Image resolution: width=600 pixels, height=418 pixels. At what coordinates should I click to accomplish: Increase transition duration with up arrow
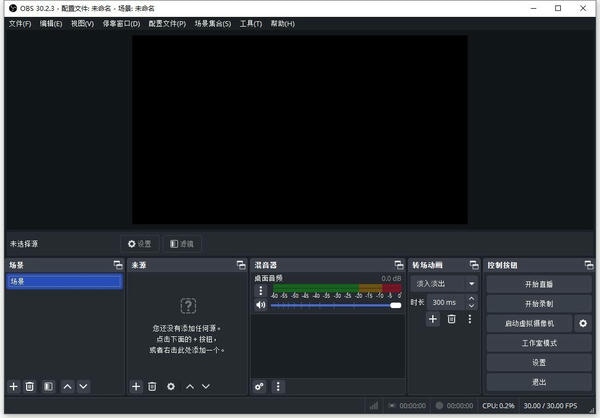pyautogui.click(x=471, y=299)
